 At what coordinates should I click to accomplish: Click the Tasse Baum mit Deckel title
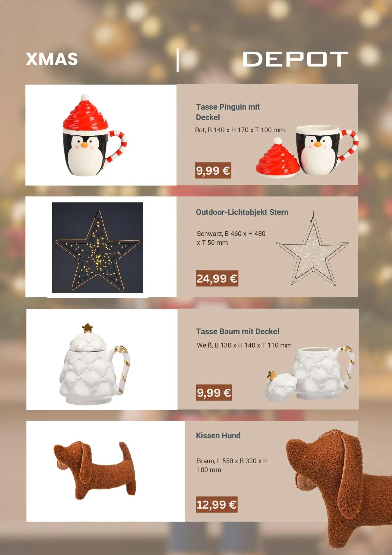(x=237, y=331)
